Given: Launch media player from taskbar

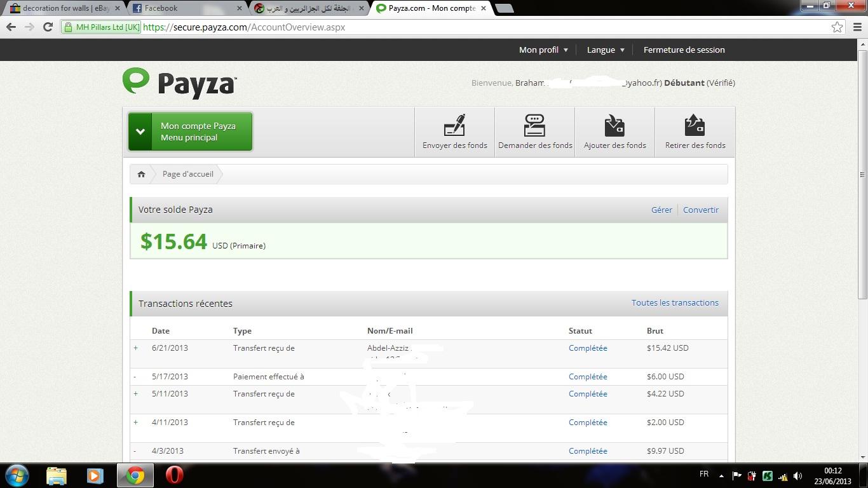Looking at the screenshot, I should click(95, 475).
